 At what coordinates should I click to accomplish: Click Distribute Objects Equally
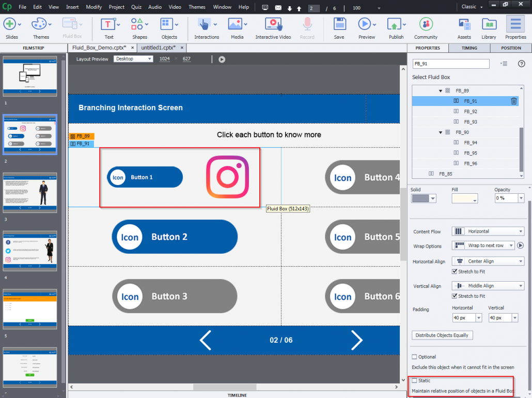(x=442, y=335)
